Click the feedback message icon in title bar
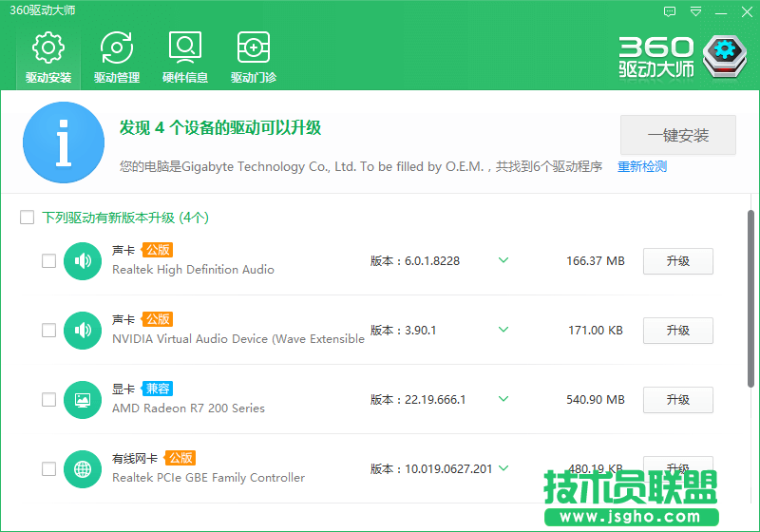This screenshot has height=532, width=760. pyautogui.click(x=670, y=11)
